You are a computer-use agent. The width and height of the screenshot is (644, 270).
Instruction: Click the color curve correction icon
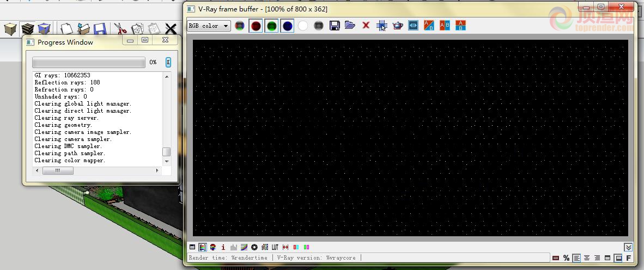click(244, 247)
